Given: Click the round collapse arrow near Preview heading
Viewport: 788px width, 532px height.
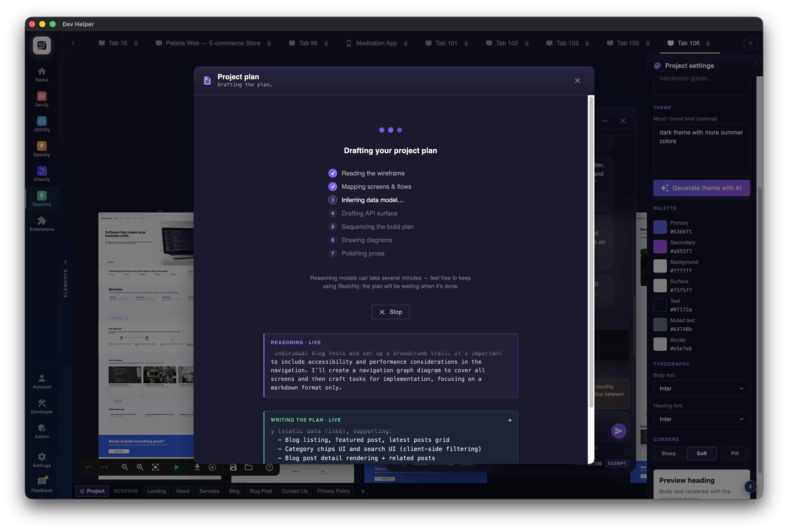Looking at the screenshot, I should click(750, 486).
